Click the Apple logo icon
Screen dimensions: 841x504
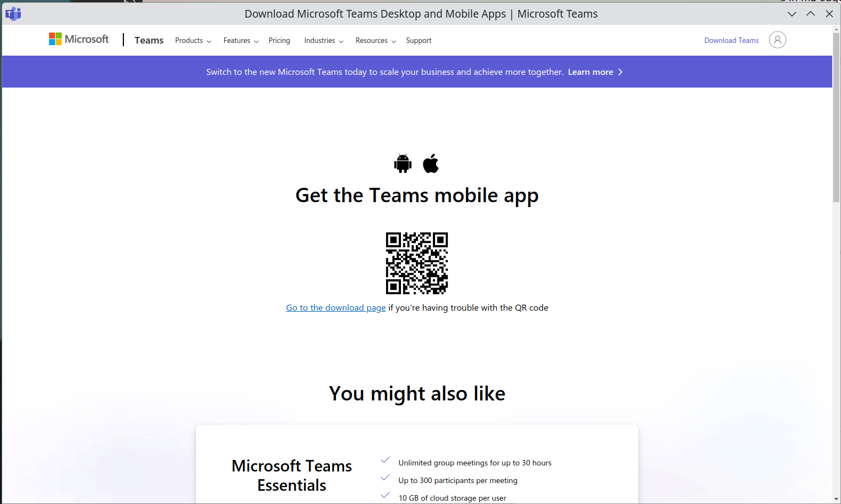tap(431, 163)
